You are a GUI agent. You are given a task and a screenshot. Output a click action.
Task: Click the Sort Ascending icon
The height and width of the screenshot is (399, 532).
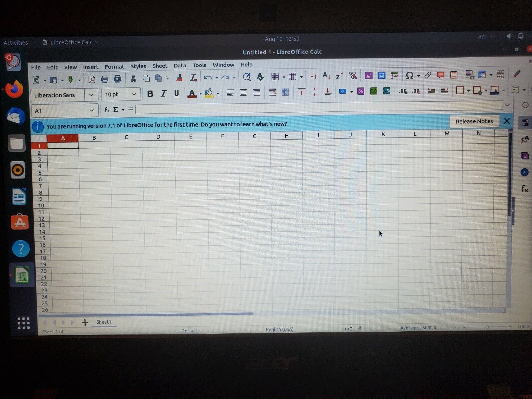pos(327,76)
